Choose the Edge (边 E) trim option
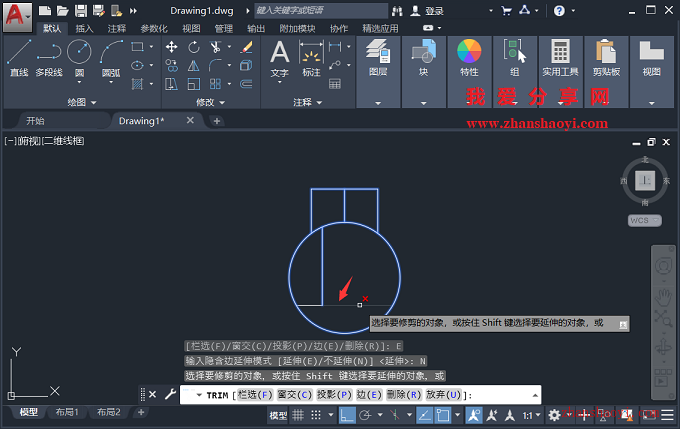Image resolution: width=680 pixels, height=429 pixels. (x=369, y=395)
